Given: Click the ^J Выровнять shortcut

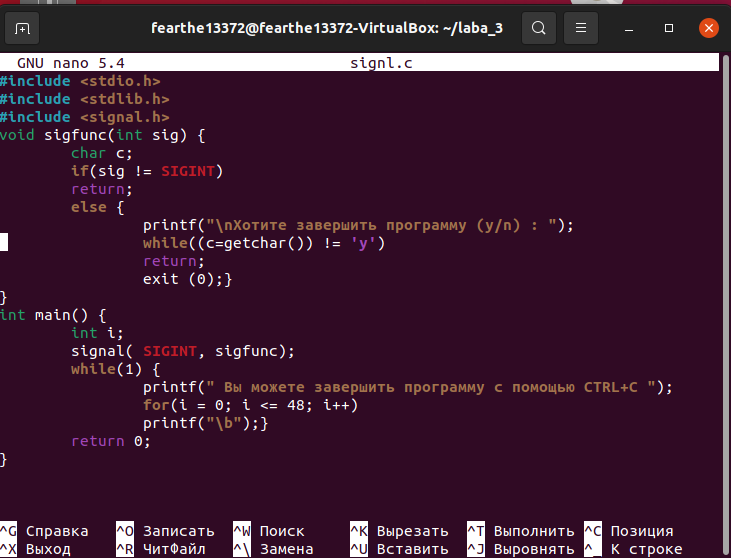Looking at the screenshot, I should click(x=521, y=549).
